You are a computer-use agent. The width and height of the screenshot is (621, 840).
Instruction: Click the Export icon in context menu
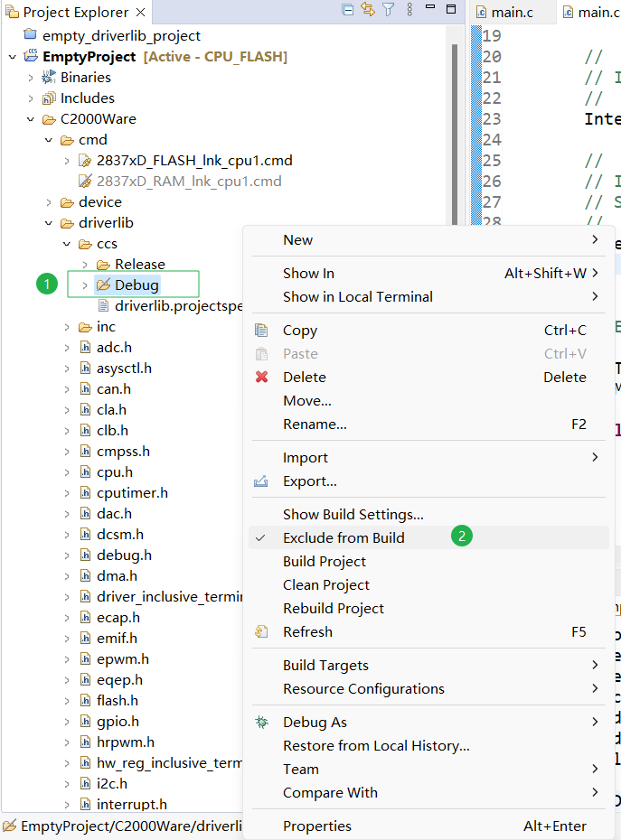(262, 481)
